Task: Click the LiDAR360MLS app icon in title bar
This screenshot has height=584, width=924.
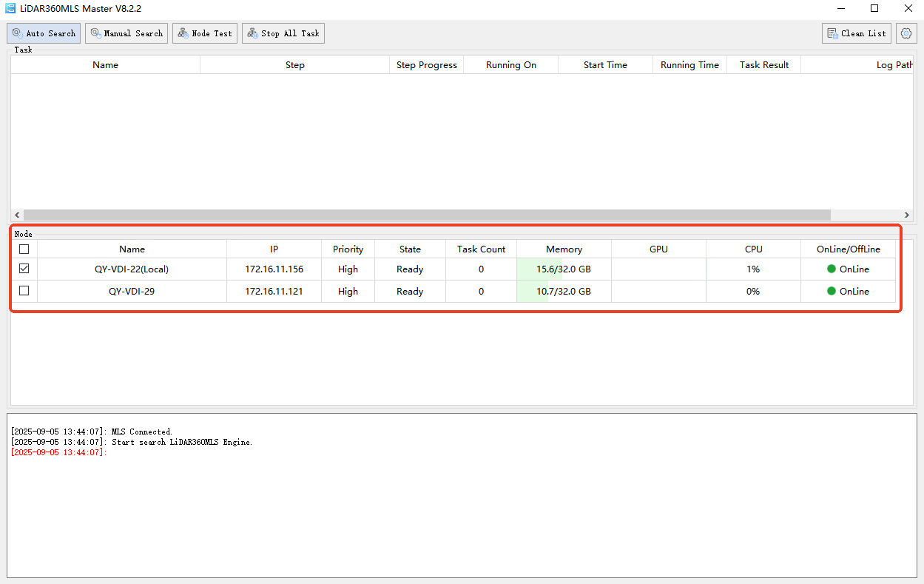Action: tap(10, 9)
